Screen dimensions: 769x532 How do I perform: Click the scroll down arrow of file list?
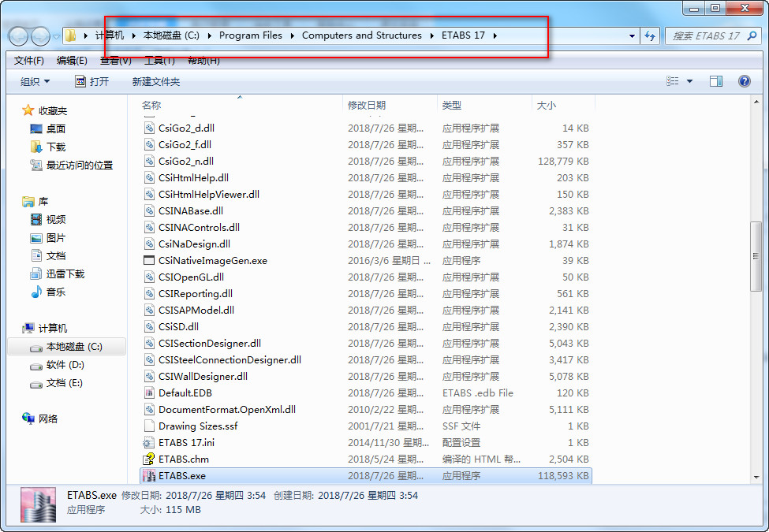coord(756,477)
